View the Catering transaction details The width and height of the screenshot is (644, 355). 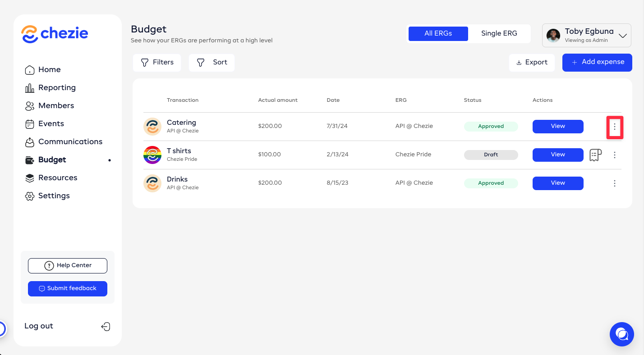[557, 127]
